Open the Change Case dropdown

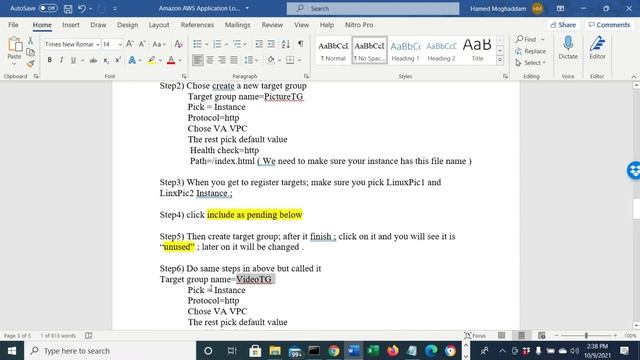coord(159,44)
